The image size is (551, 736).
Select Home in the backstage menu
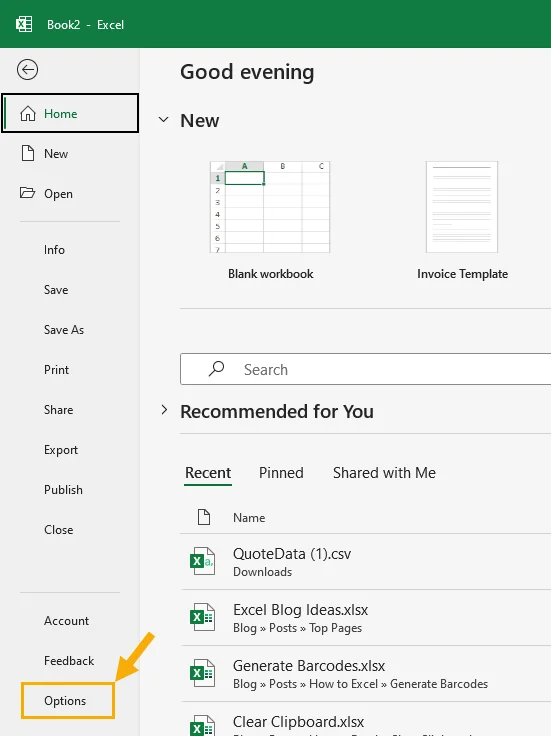(x=70, y=113)
